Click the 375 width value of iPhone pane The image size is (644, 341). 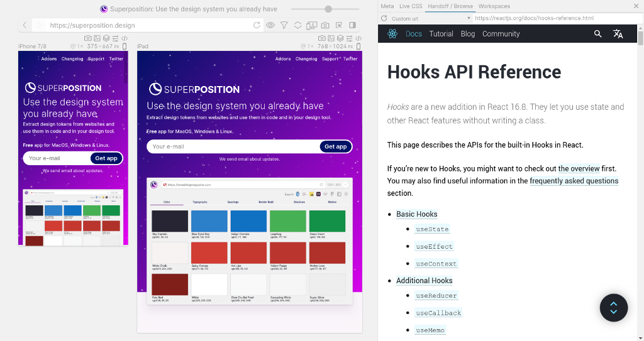tap(92, 46)
